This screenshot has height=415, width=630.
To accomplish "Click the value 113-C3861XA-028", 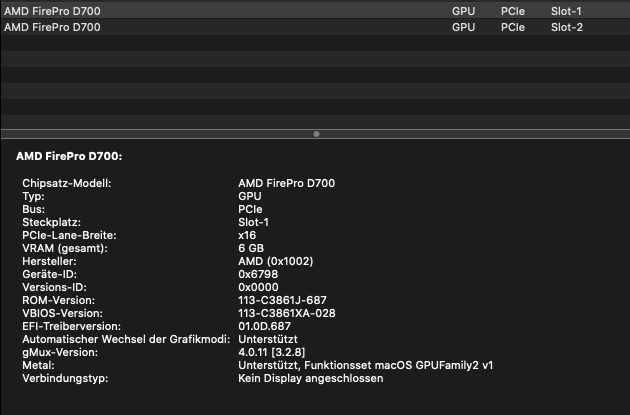I will pyautogui.click(x=287, y=313).
